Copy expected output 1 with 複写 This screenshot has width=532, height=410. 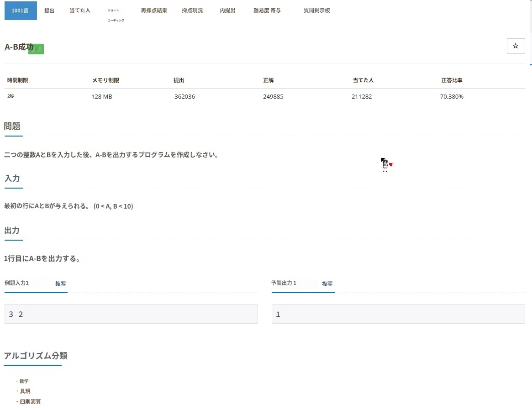[327, 284]
